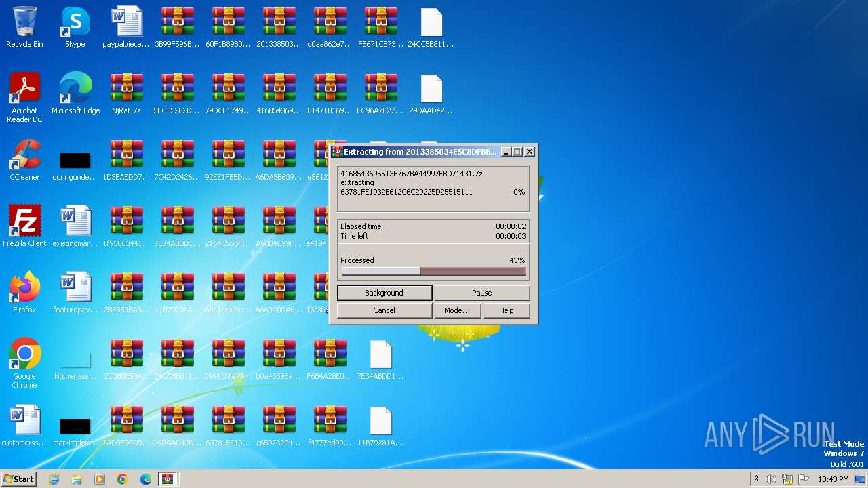Select the b0a43598a archive icon

tap(279, 359)
